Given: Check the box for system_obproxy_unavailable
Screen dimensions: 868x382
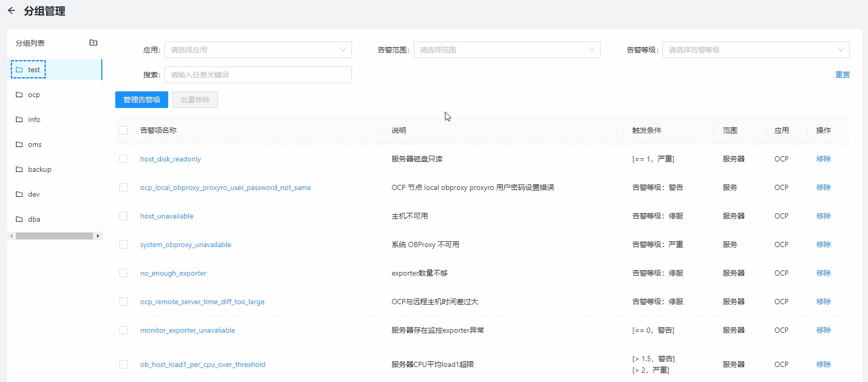Looking at the screenshot, I should coord(124,244).
